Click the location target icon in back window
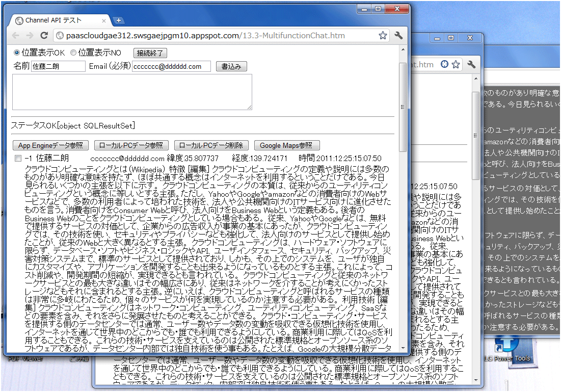This screenshot has height=392, width=561. click(x=444, y=64)
